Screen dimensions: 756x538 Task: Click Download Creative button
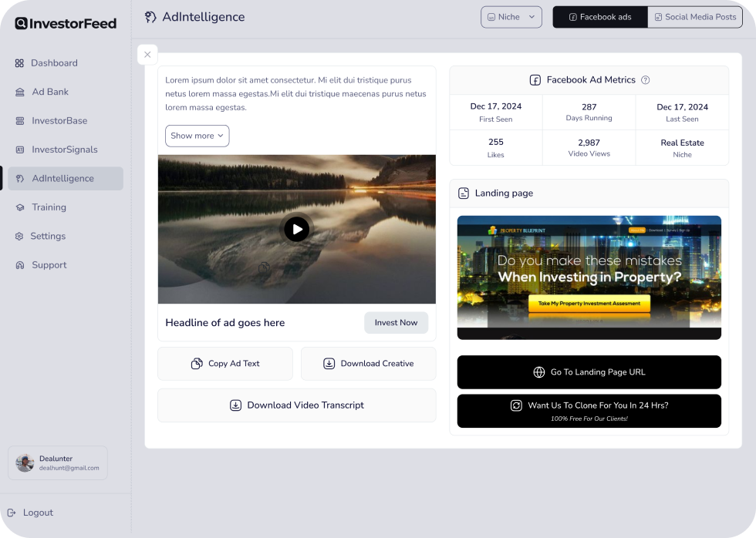[368, 364]
